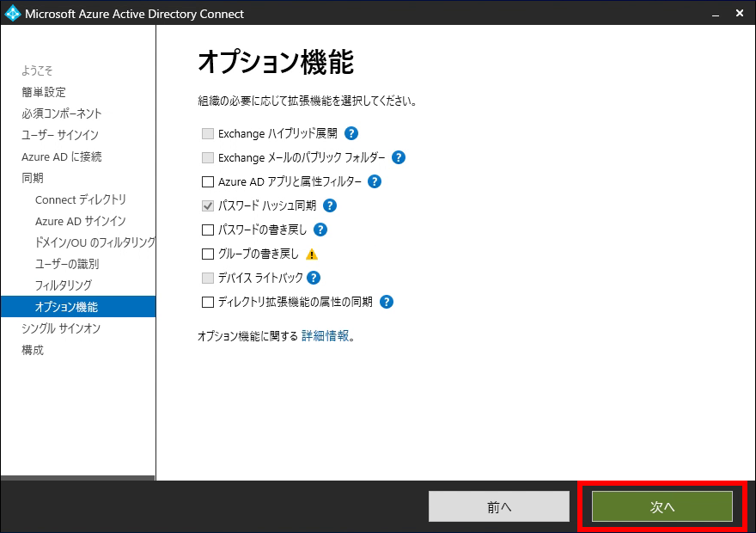Click the 組織の必要に応じて instruction text

point(308,101)
